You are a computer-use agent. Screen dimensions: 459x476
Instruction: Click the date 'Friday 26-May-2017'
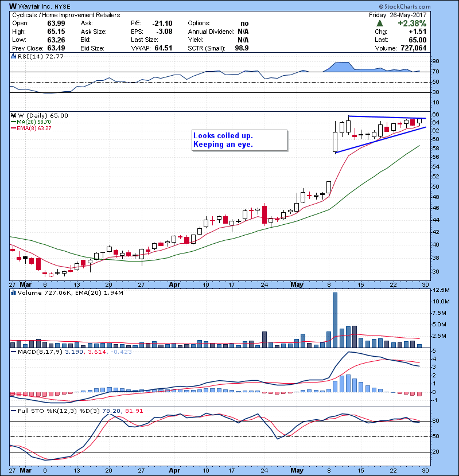tap(398, 15)
